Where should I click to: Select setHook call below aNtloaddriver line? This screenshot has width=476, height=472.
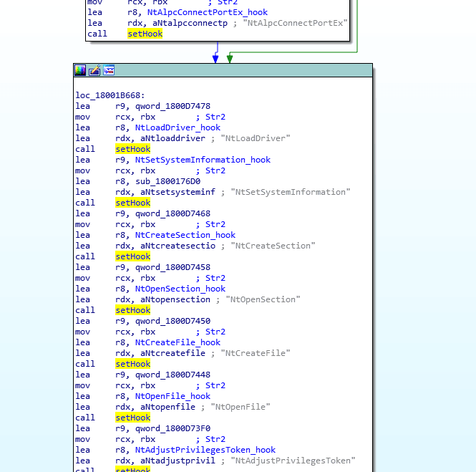coord(133,149)
